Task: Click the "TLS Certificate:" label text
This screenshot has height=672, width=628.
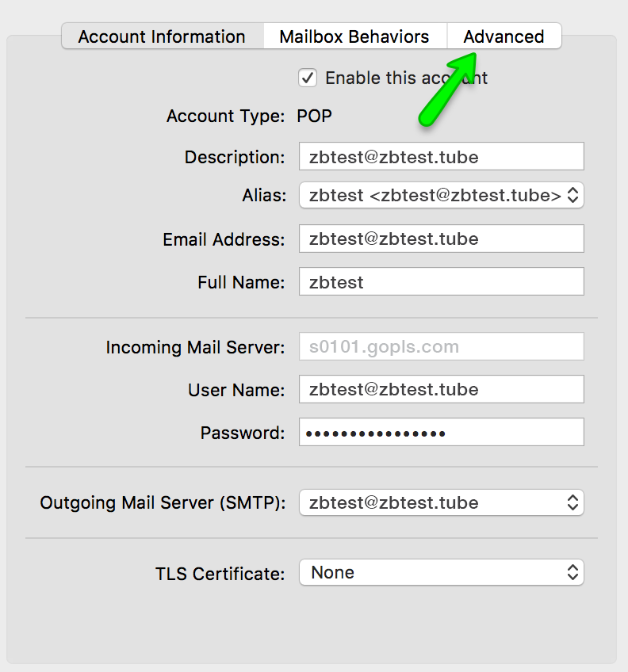Action: click(x=220, y=573)
